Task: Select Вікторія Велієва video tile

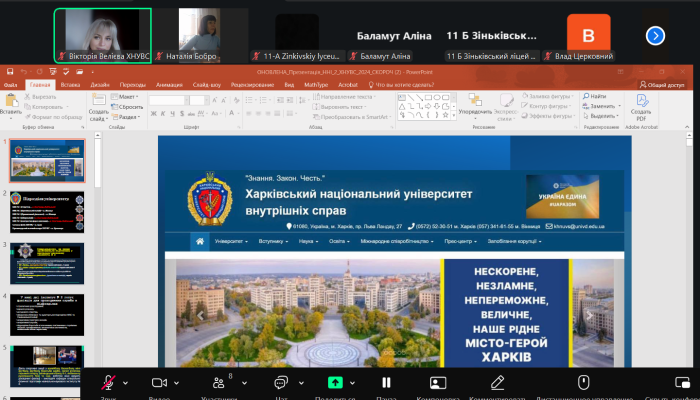Action: [x=101, y=35]
